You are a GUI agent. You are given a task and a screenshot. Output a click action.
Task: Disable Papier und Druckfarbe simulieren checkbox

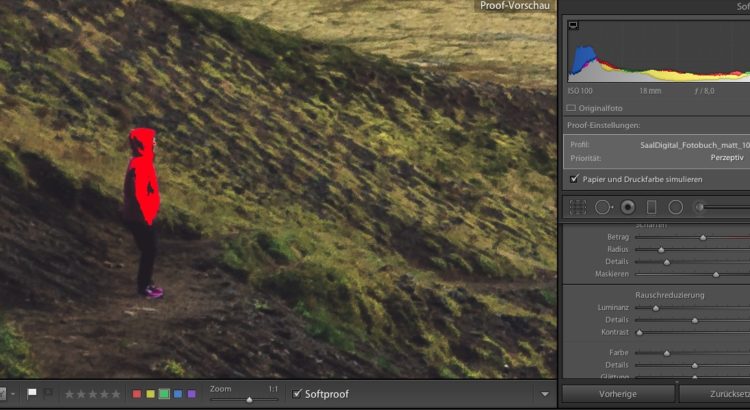[574, 179]
